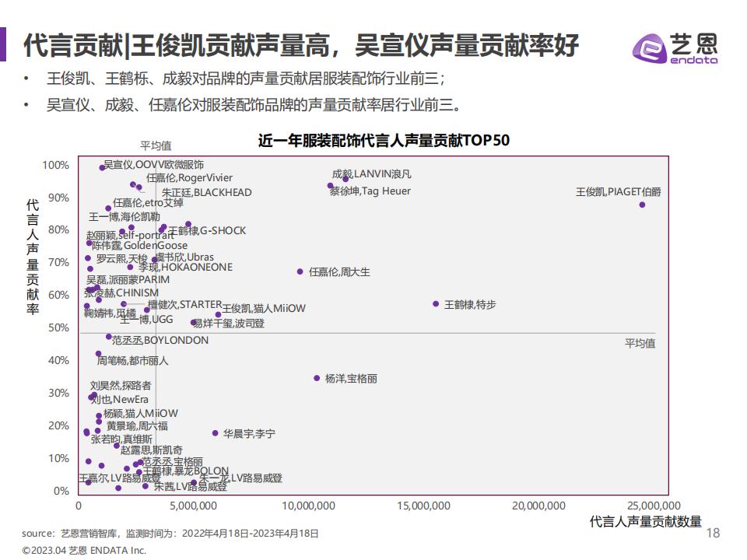Click the purple dot for 华晨宇 李宁

(215, 433)
